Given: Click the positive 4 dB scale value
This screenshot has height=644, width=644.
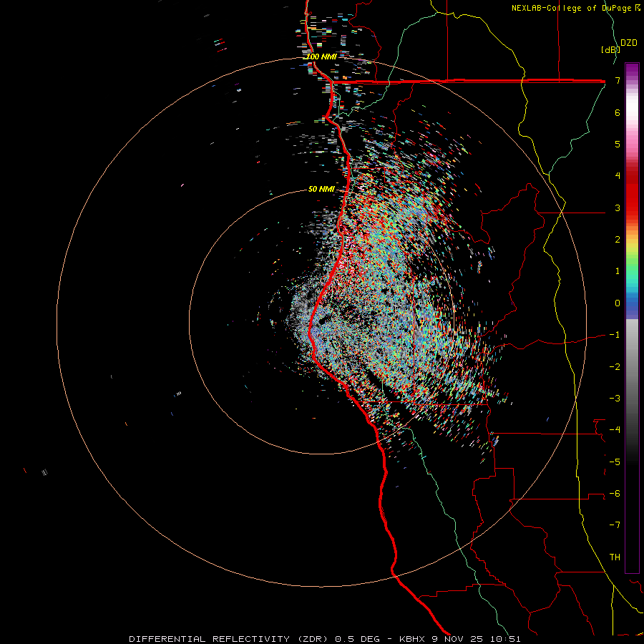Looking at the screenshot, I should pos(618,176).
